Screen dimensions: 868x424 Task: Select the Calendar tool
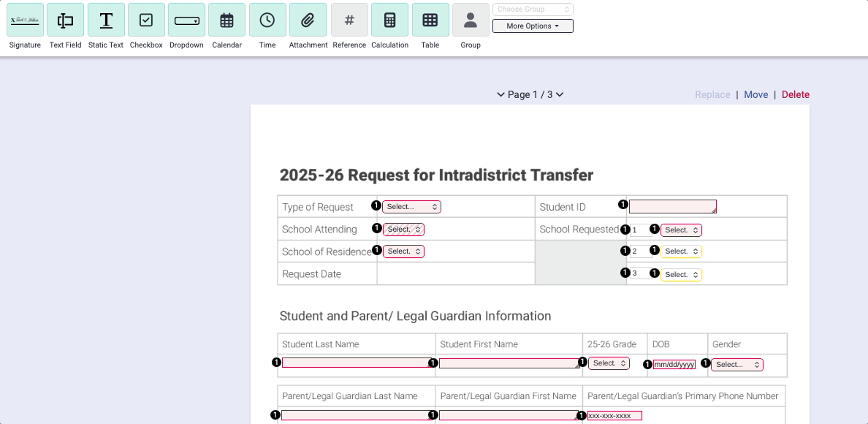226,20
